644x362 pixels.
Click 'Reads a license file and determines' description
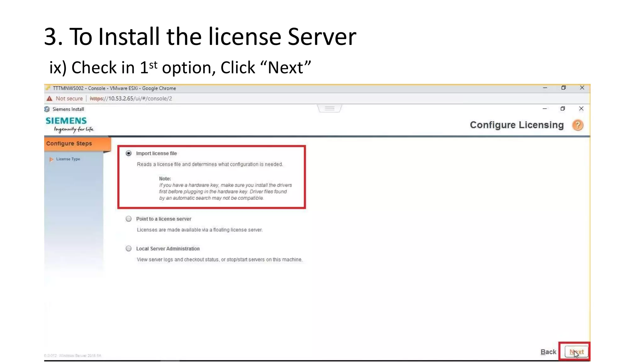point(210,164)
